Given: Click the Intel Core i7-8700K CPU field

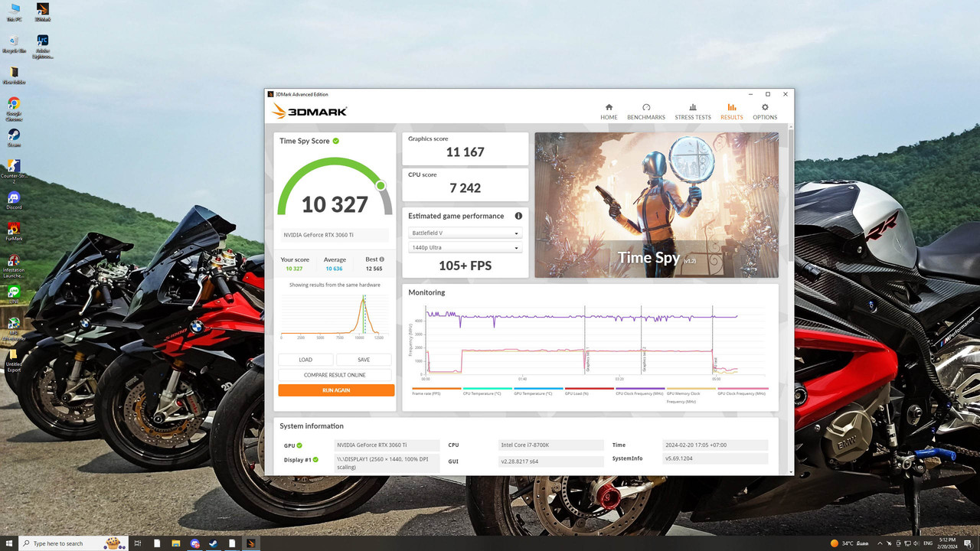Looking at the screenshot, I should click(x=550, y=445).
